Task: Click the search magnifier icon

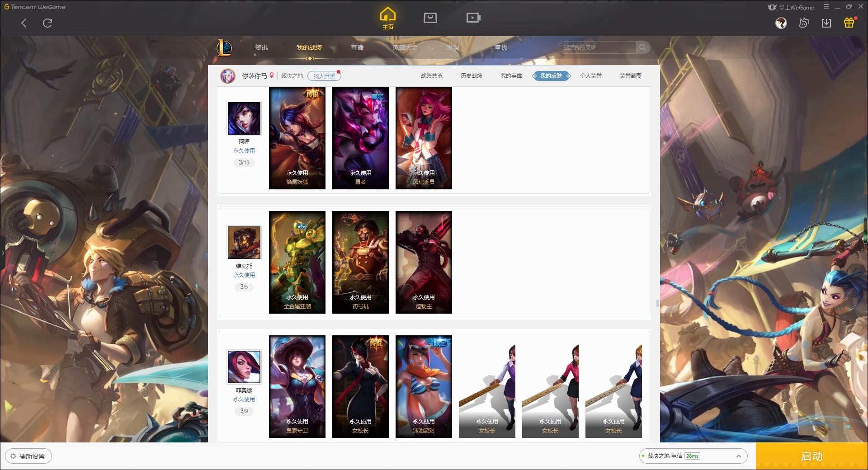Action: (x=642, y=47)
